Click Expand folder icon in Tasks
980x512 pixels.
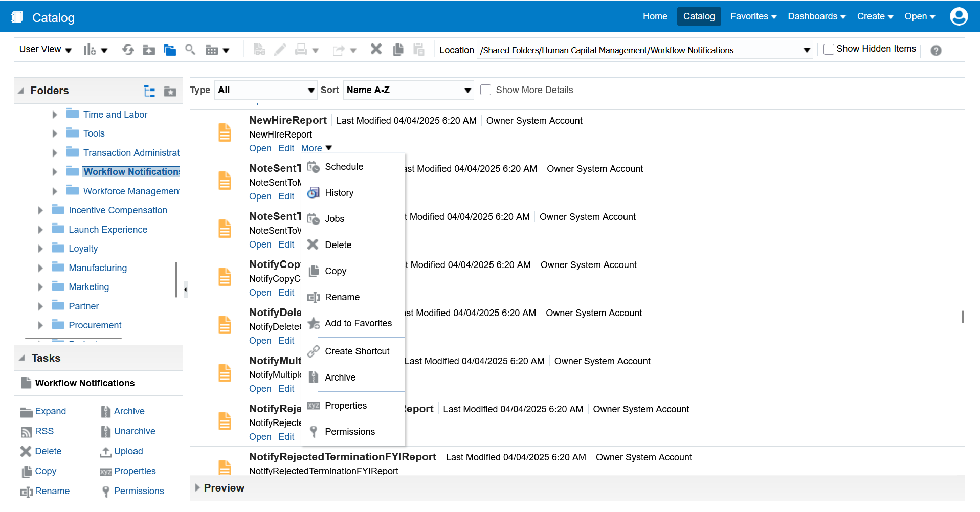[26, 412]
